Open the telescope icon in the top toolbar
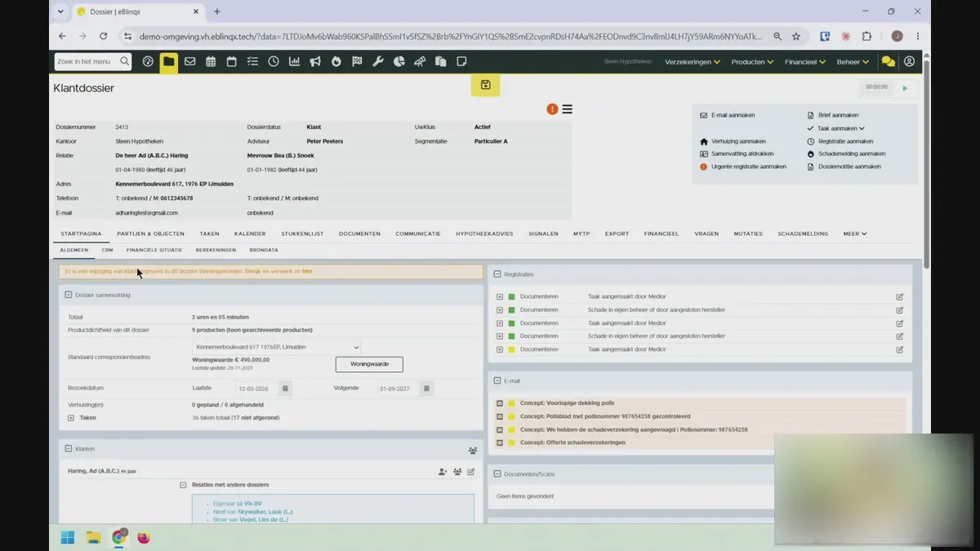 pos(420,61)
